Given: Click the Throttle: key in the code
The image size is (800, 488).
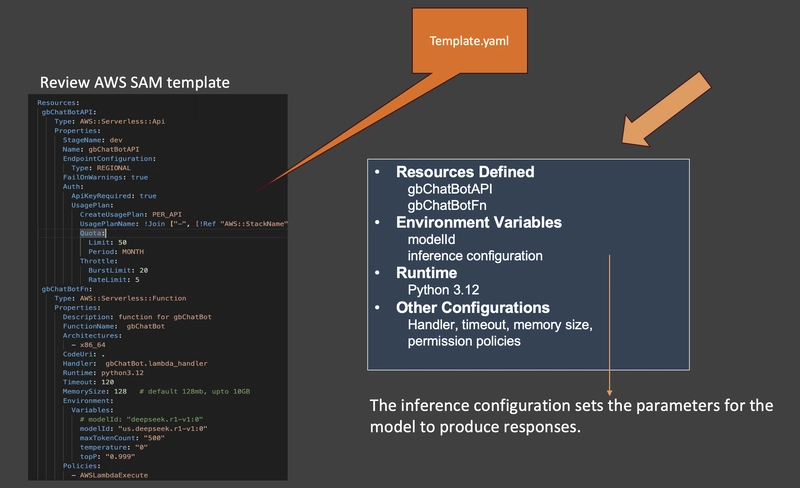Looking at the screenshot, I should point(98,261).
